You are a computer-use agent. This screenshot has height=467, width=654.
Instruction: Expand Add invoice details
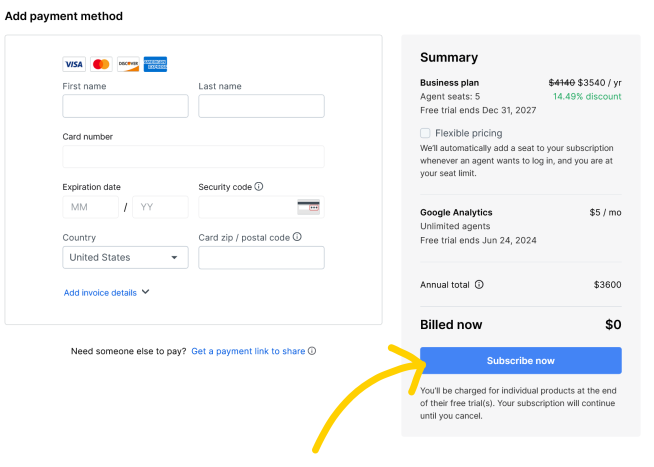pos(106,292)
